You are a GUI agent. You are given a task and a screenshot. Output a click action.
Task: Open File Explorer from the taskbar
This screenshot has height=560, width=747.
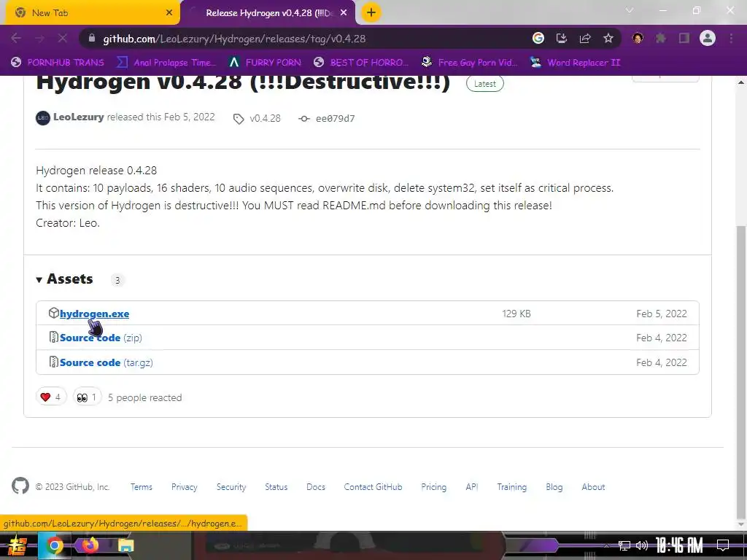tap(125, 545)
